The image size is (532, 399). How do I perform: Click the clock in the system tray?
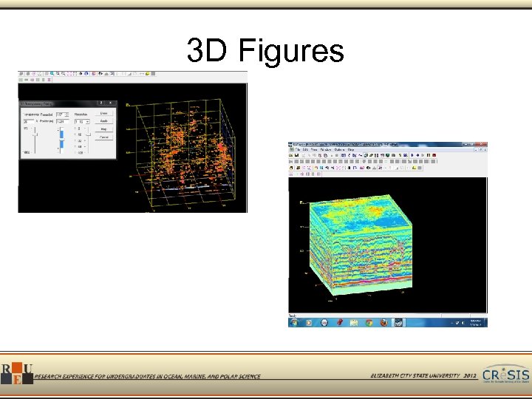click(x=475, y=323)
